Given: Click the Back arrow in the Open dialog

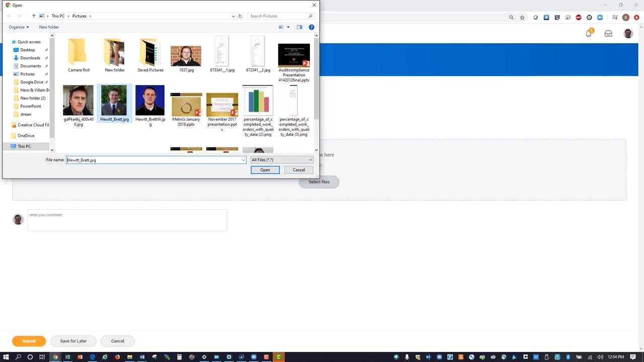Looking at the screenshot, I should pos(9,16).
